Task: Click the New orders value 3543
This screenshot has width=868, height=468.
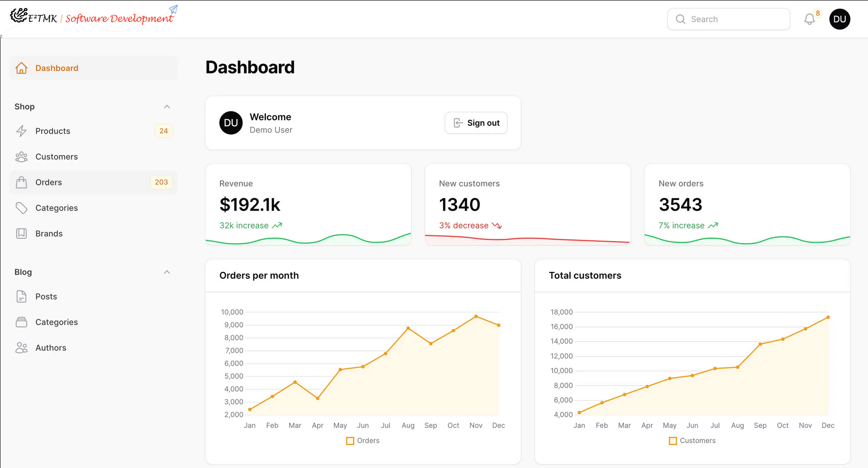Action: tap(680, 205)
